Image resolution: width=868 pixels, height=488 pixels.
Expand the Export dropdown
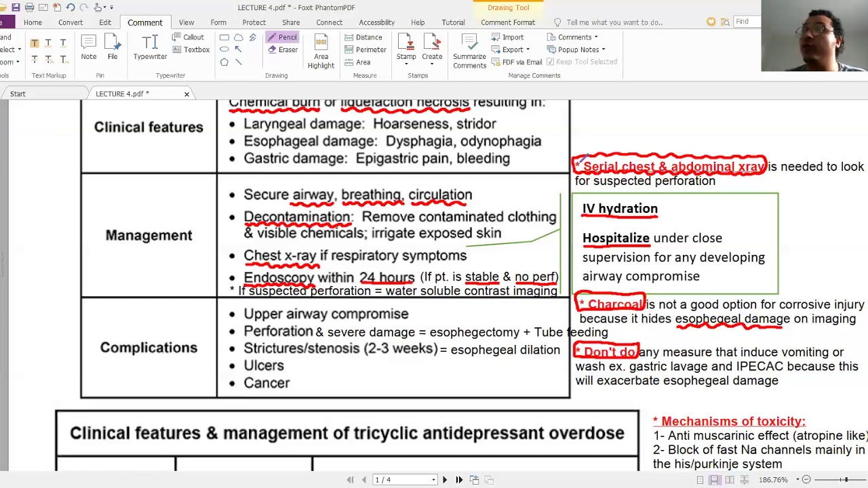511,49
